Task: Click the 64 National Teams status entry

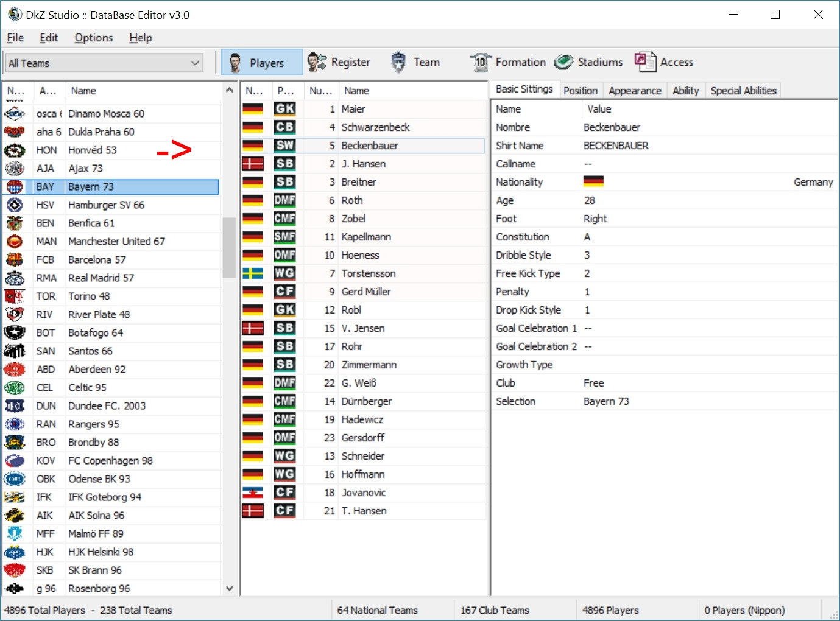Action: click(x=378, y=610)
